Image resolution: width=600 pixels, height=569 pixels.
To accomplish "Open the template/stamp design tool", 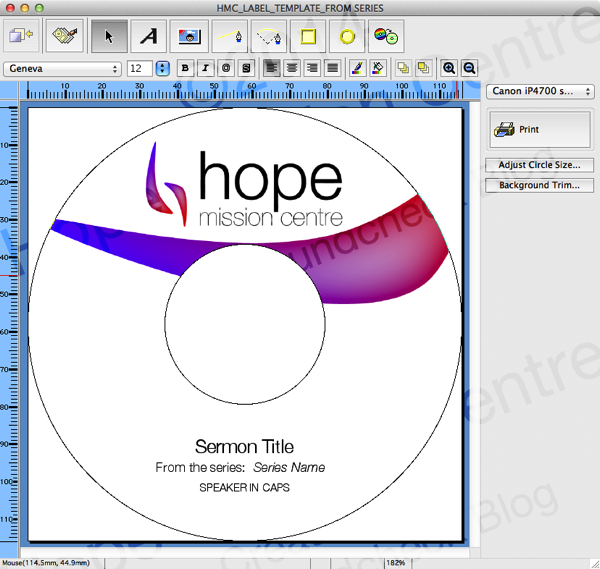I will click(x=65, y=36).
